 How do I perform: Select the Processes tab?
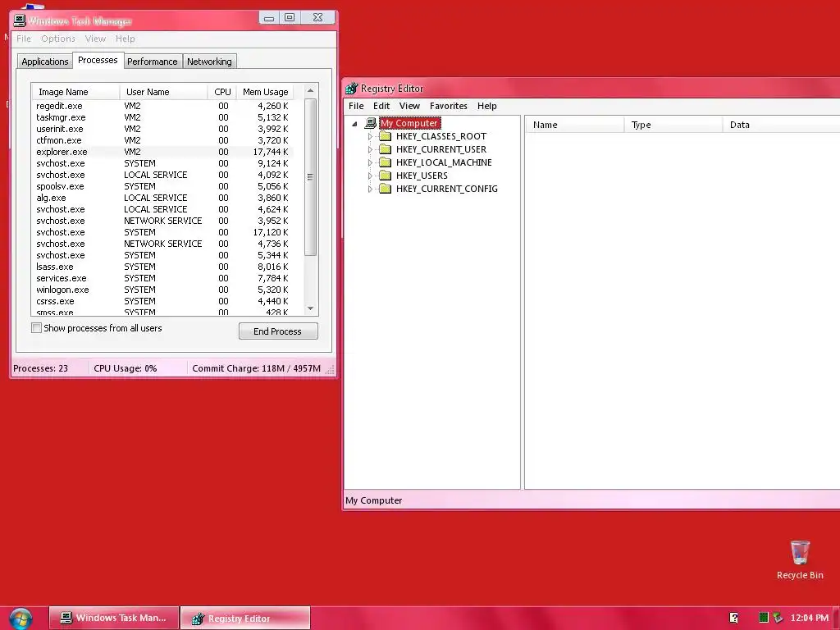[x=98, y=61]
